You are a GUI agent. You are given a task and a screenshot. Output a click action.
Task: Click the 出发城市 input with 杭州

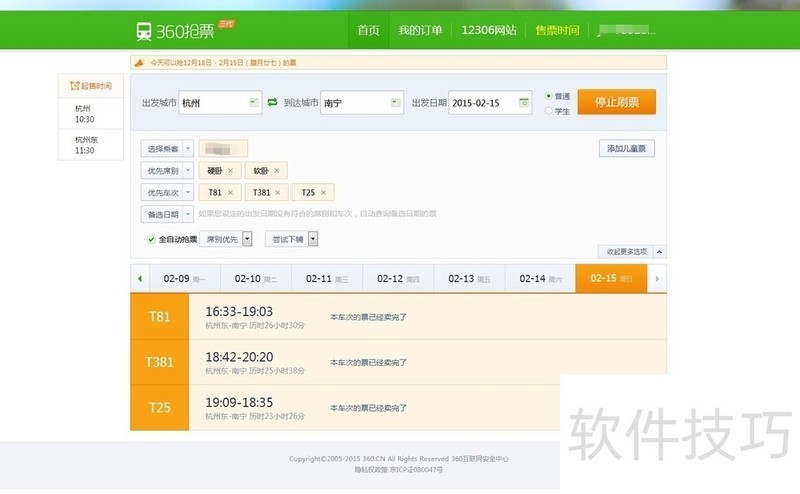coord(220,103)
